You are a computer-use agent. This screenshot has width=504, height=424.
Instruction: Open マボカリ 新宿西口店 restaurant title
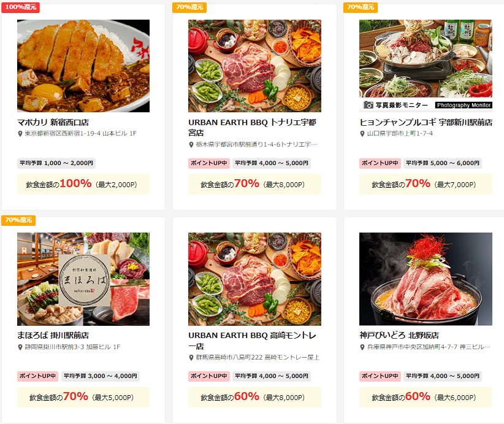pyautogui.click(x=53, y=122)
